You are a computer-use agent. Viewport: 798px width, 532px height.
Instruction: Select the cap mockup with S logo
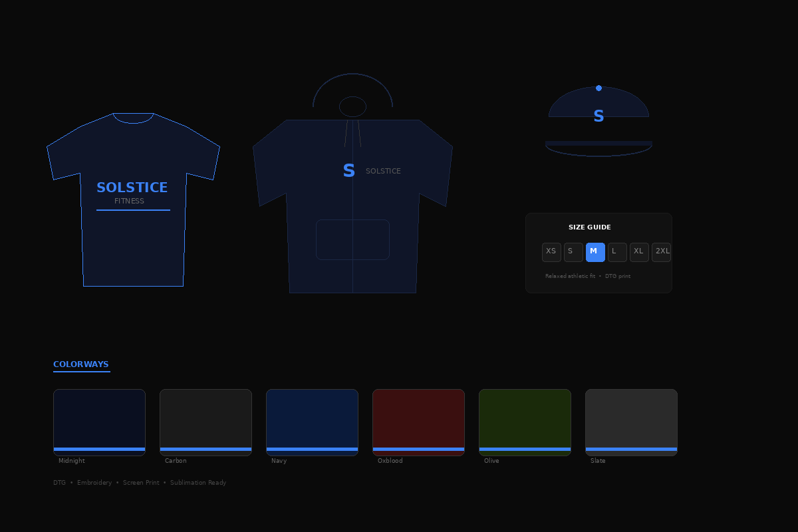pyautogui.click(x=598, y=121)
